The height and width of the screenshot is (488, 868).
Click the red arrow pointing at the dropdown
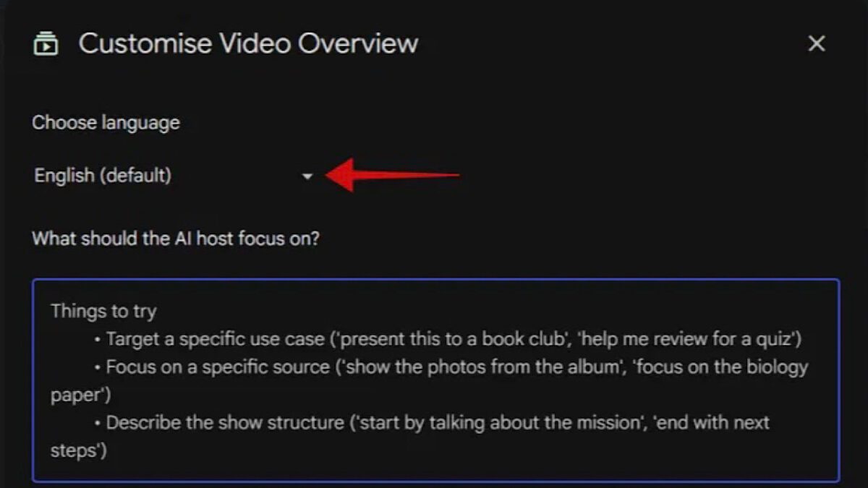[x=393, y=175]
